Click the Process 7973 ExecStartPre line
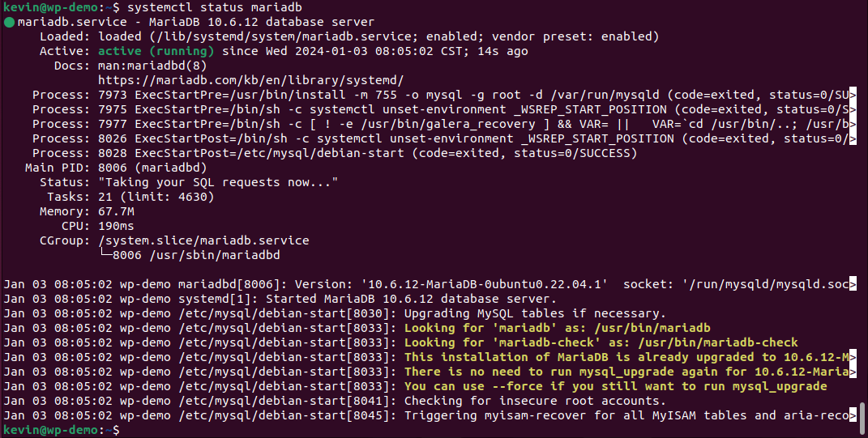868x438 pixels. pos(444,95)
